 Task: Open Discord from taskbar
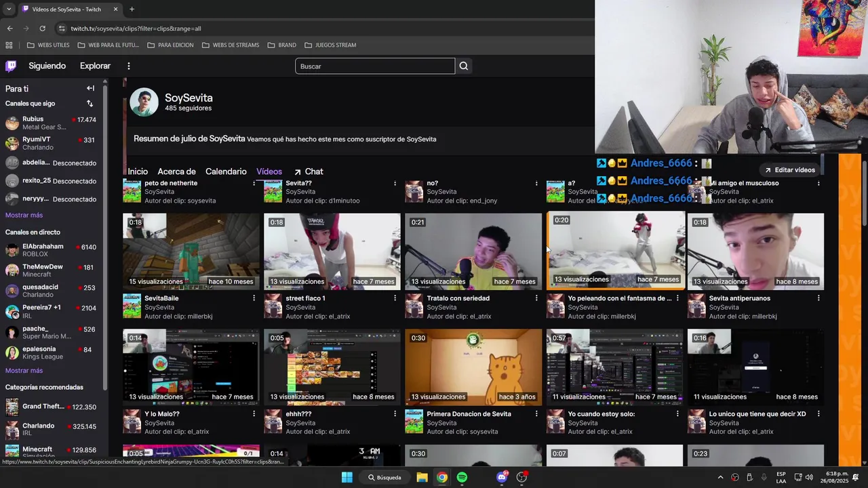click(x=502, y=477)
